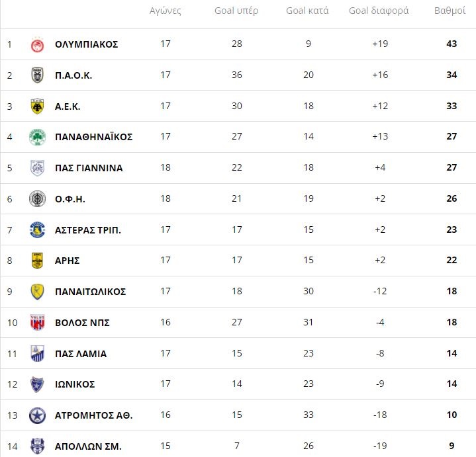Sort by Goal υπέρ column header
The image size is (476, 457).
tap(236, 11)
